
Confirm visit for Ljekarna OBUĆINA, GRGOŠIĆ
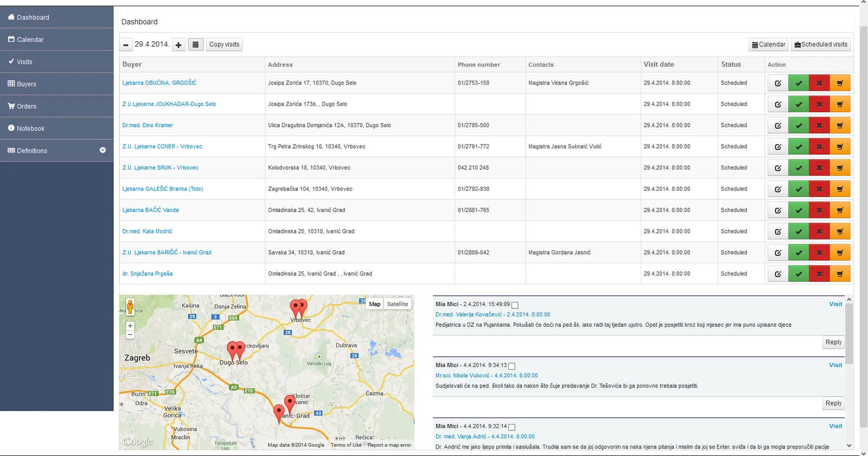(799, 83)
